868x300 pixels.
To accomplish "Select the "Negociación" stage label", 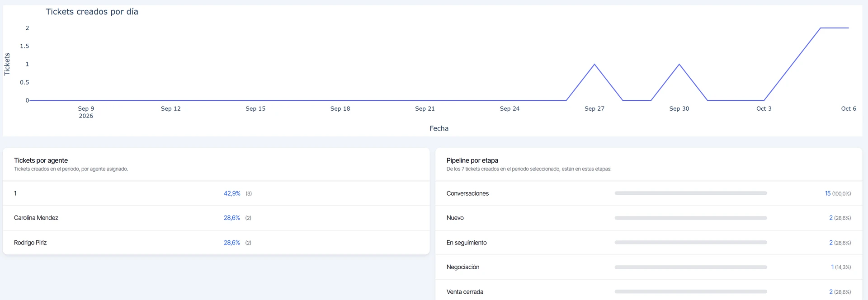I will point(463,267).
